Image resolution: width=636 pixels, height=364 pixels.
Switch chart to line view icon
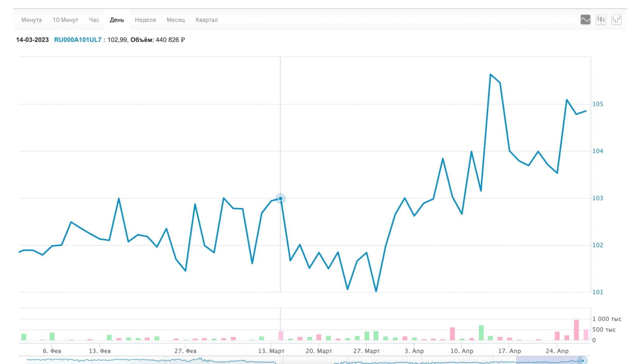click(585, 20)
